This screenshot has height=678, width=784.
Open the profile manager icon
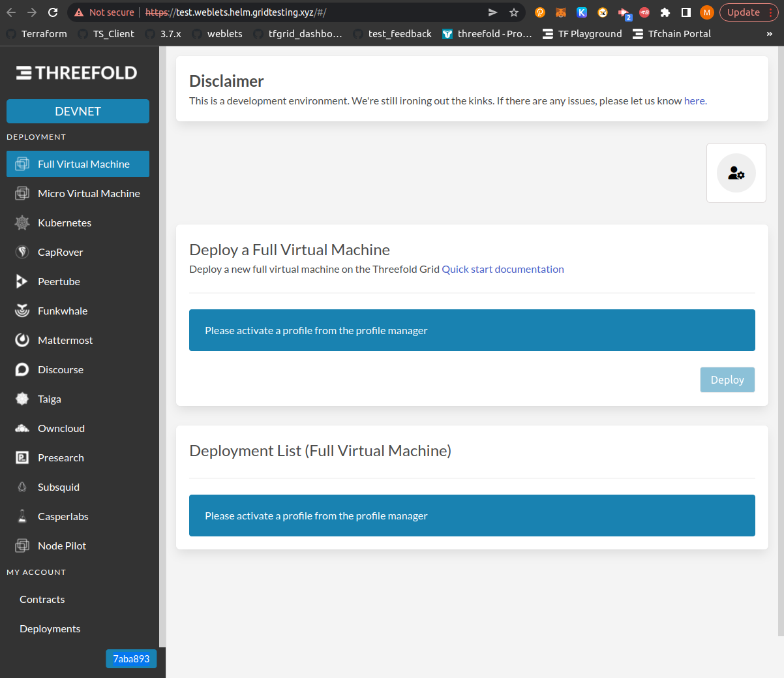736,172
